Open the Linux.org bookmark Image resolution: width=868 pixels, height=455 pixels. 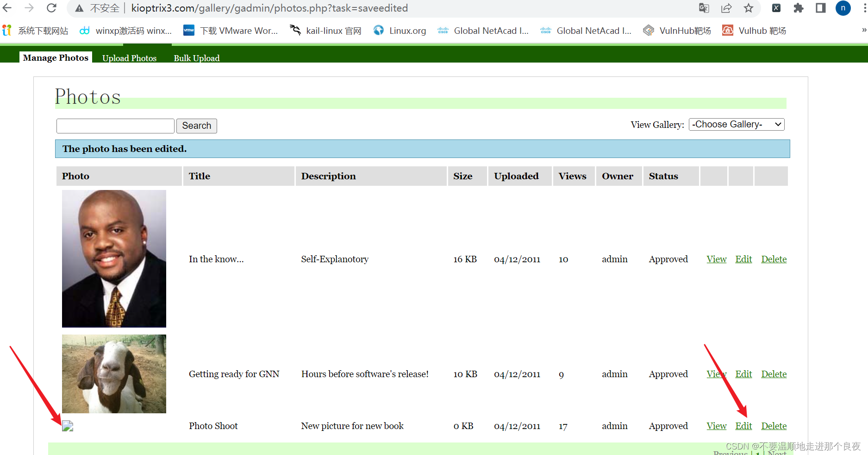(x=400, y=31)
